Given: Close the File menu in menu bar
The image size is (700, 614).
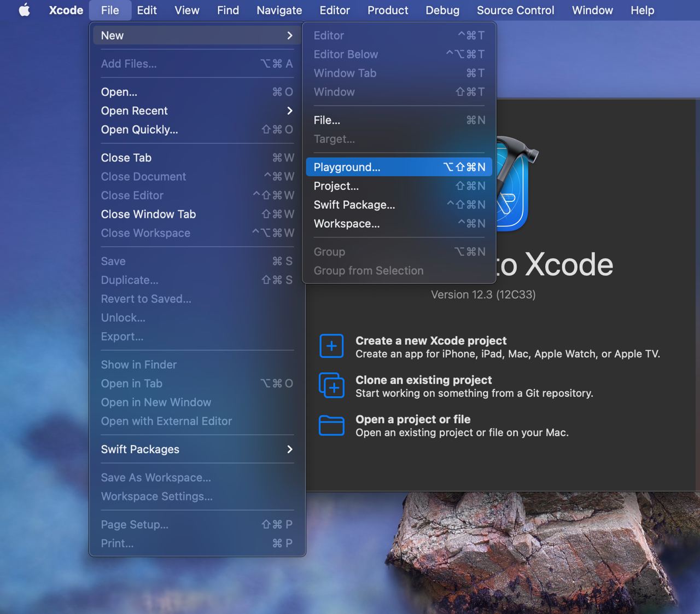Looking at the screenshot, I should coord(110,10).
